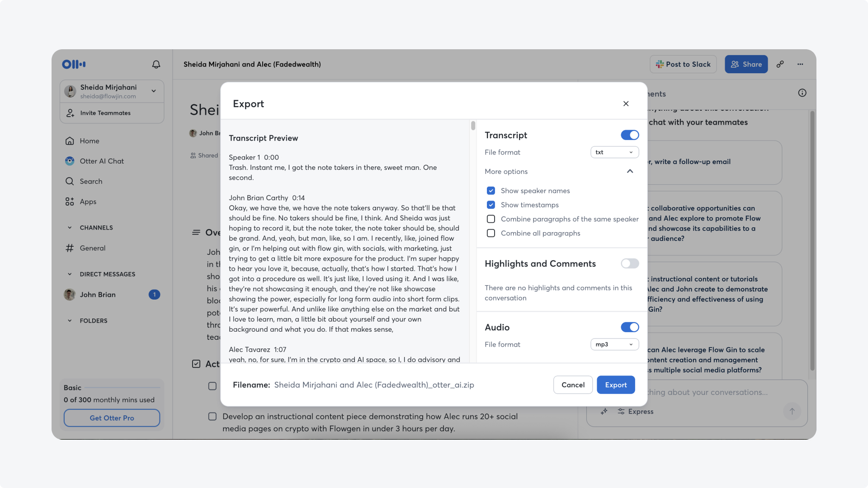Open the notifications bell
This screenshot has height=488, width=868.
[156, 64]
